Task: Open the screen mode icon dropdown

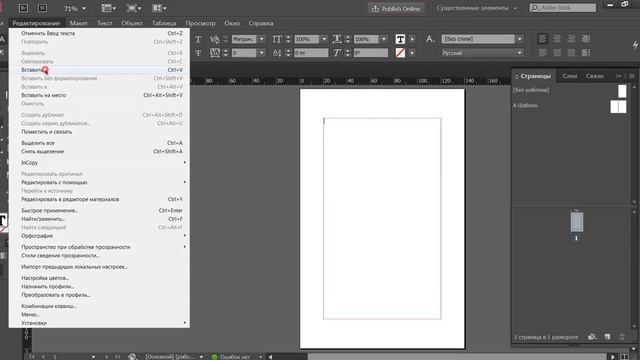Action: tap(134, 8)
